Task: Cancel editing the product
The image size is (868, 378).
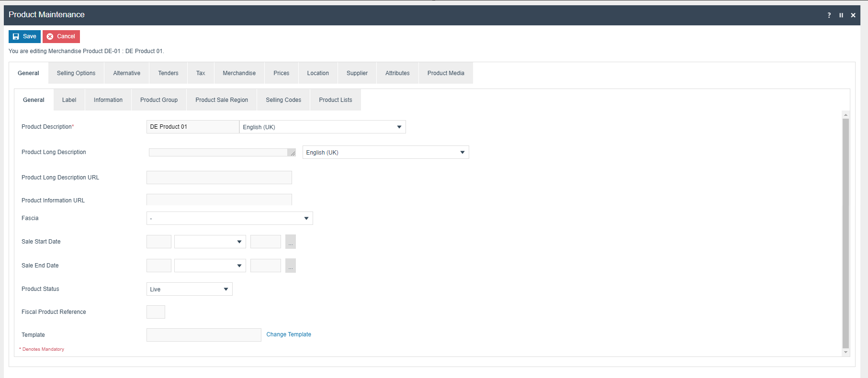Action: [x=61, y=36]
